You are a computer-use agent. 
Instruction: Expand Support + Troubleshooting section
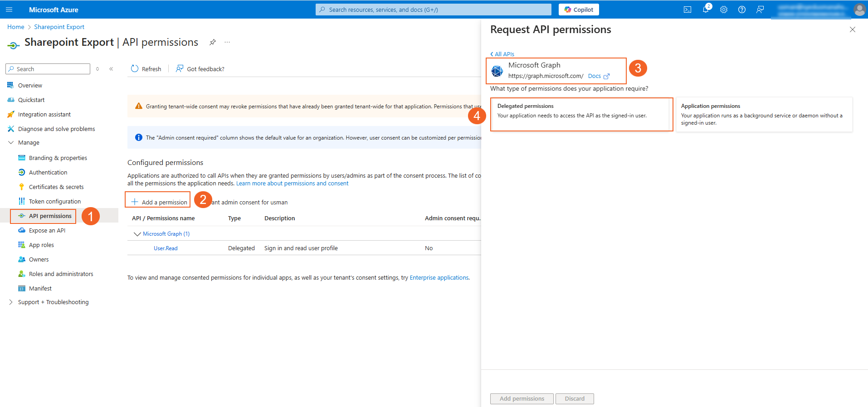(11, 302)
